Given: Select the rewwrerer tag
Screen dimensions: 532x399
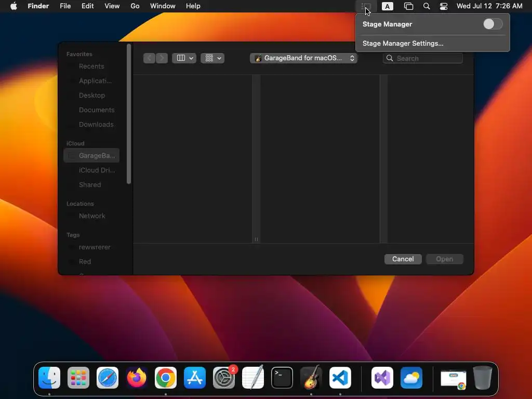Looking at the screenshot, I should click(x=91, y=247).
